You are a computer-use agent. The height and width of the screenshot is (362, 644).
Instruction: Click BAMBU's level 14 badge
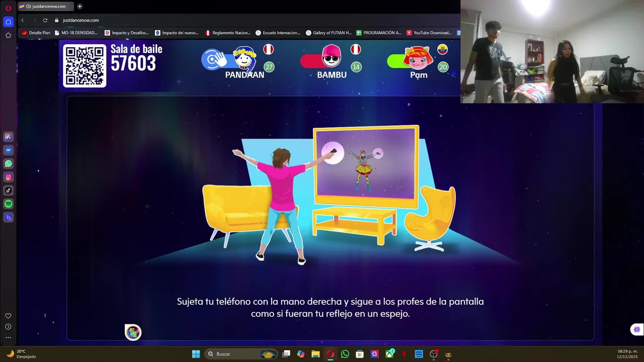tap(356, 67)
